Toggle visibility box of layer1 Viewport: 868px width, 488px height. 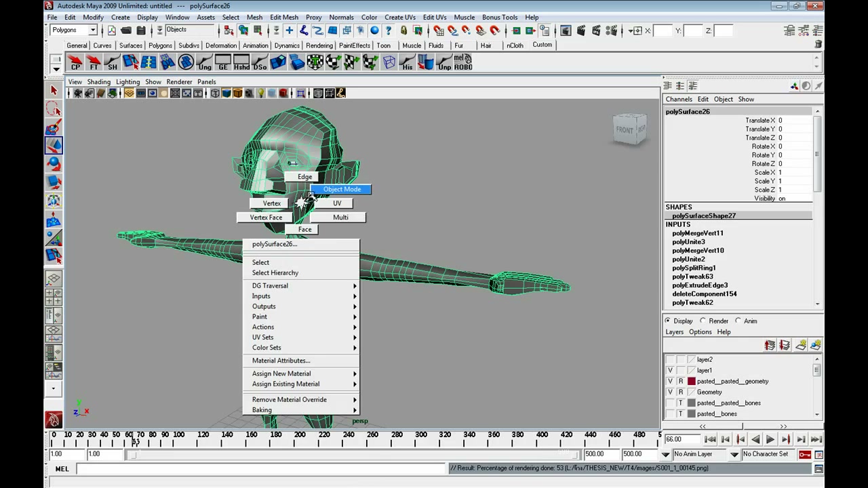(x=670, y=371)
